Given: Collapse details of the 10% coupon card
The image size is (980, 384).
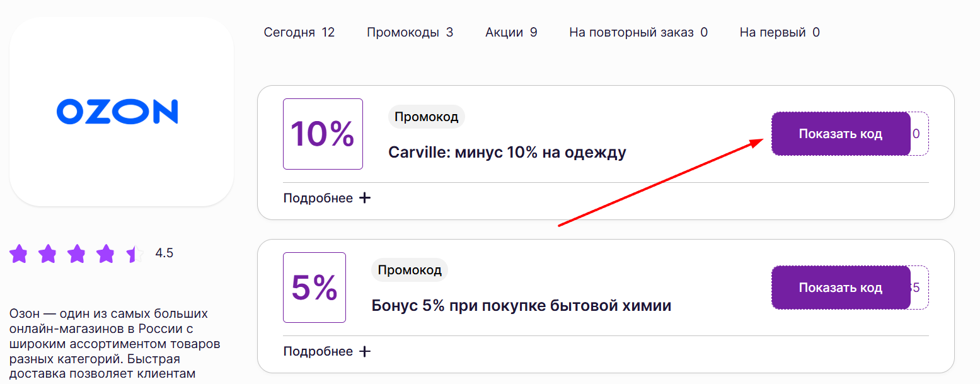Looking at the screenshot, I should tap(328, 197).
